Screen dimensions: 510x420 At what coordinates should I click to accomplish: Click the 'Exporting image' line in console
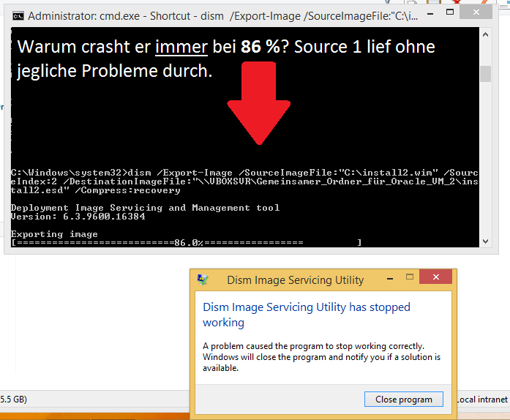pyautogui.click(x=54, y=234)
